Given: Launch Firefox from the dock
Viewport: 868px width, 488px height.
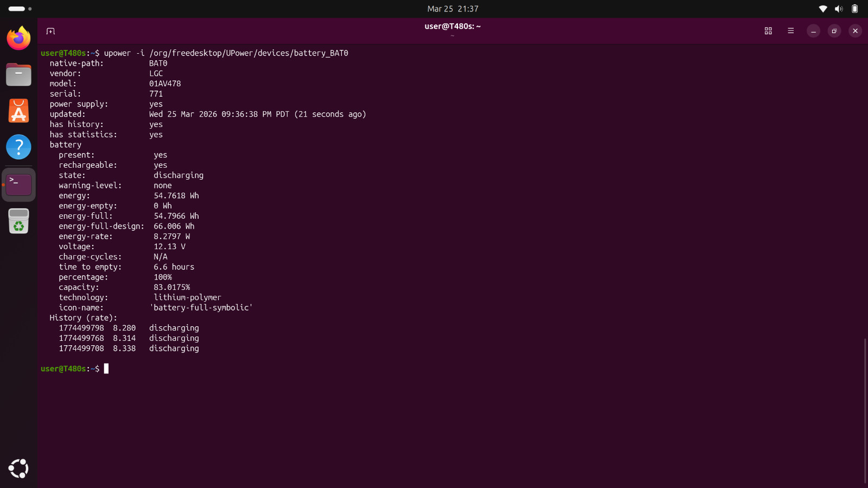Looking at the screenshot, I should click(x=18, y=39).
